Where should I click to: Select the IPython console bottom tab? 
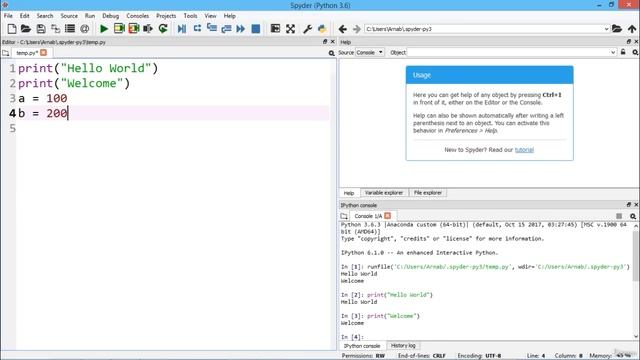362,346
